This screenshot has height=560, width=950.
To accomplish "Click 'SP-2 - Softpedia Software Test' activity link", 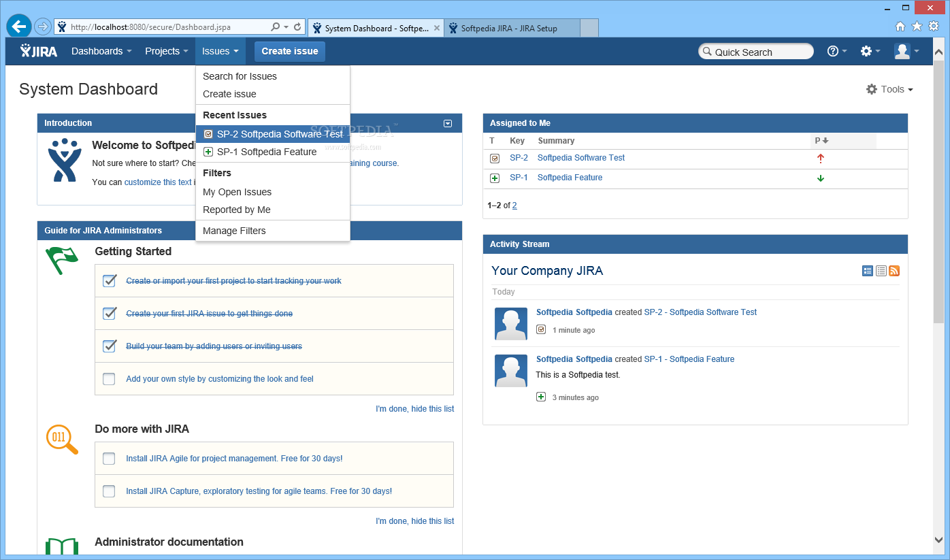I will [x=700, y=312].
